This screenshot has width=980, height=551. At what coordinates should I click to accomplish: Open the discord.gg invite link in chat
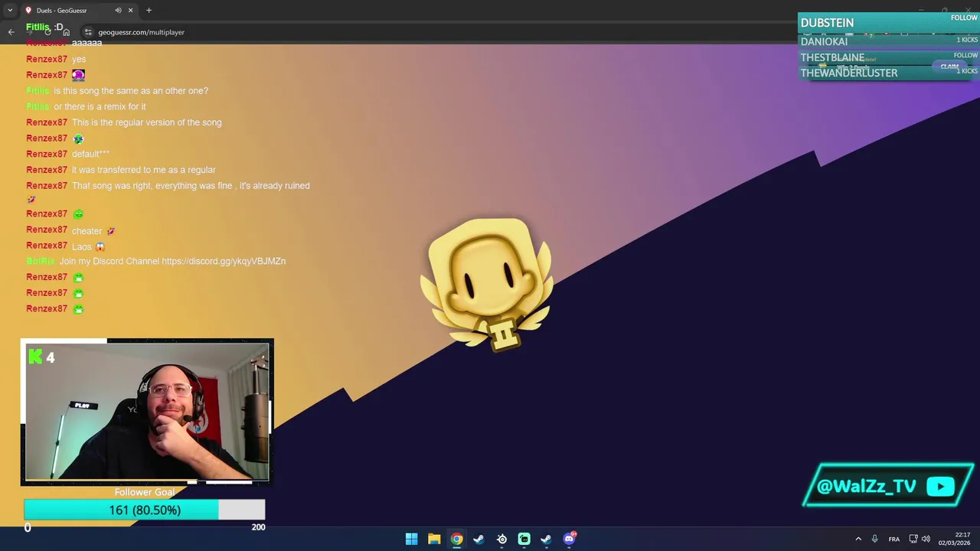pos(224,261)
